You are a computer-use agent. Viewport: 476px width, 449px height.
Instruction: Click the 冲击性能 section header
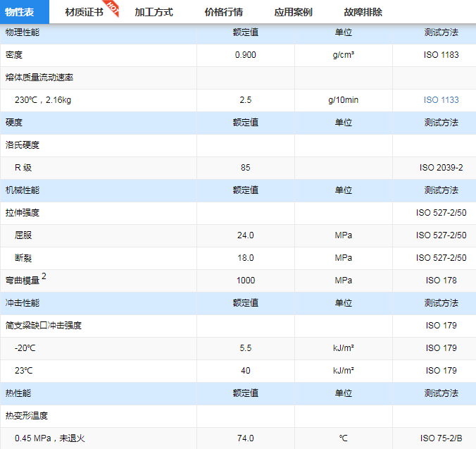[23, 303]
